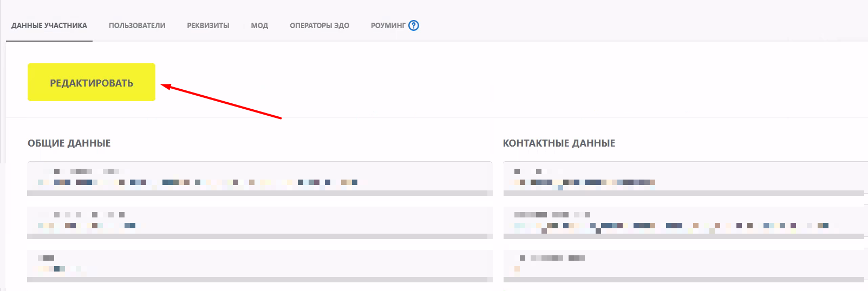
Task: Click the Контактные данные section heading
Action: (559, 143)
